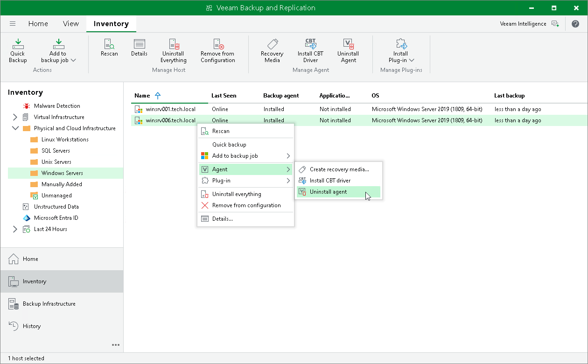Open the Agent submenu entry

click(x=246, y=169)
